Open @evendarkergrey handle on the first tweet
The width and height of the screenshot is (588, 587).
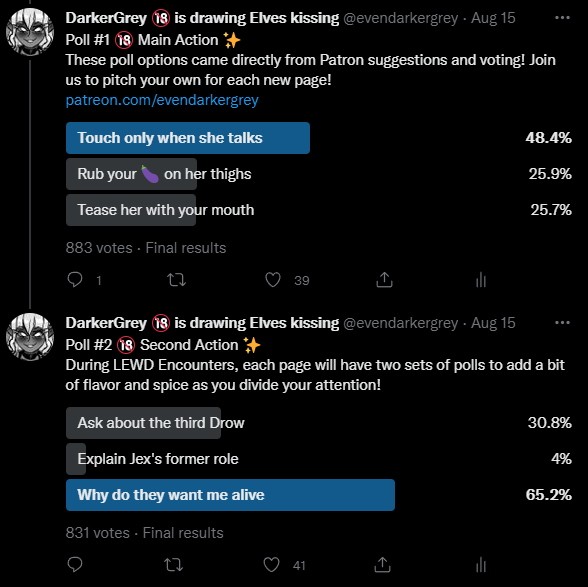tap(400, 18)
